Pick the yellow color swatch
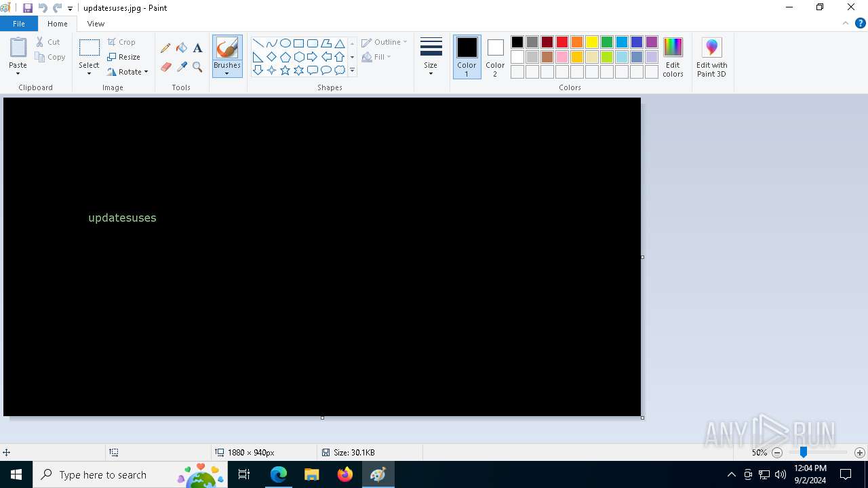Image resolution: width=868 pixels, height=488 pixels. pyautogui.click(x=592, y=43)
